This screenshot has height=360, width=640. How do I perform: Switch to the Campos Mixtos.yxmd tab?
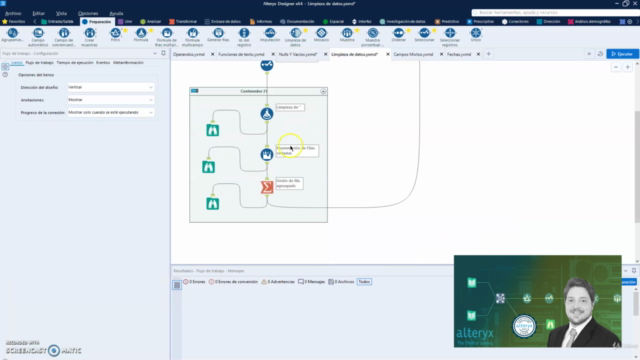pos(413,54)
